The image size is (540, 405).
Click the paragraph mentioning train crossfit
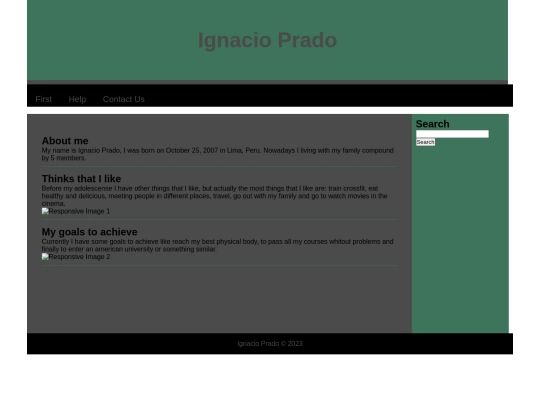coord(215,196)
